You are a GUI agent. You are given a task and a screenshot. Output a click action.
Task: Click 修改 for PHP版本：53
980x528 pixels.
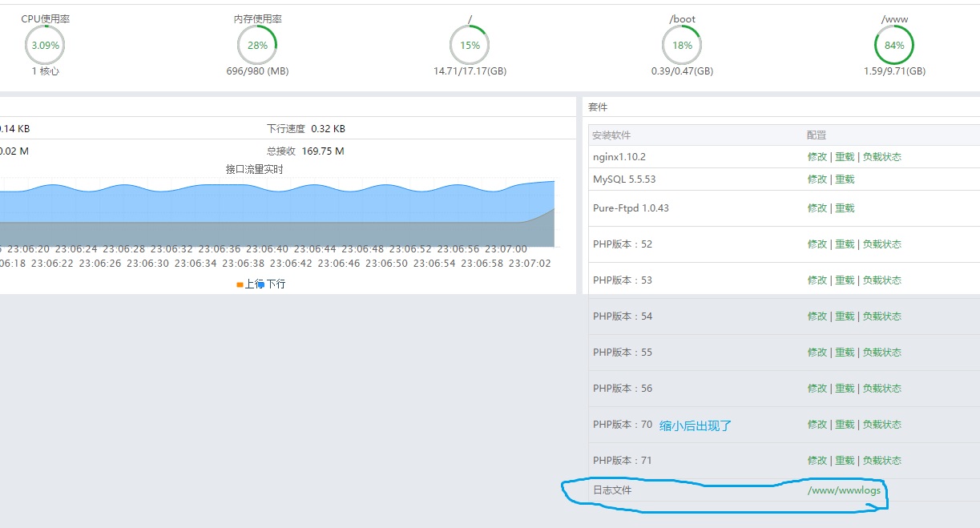[x=817, y=280]
